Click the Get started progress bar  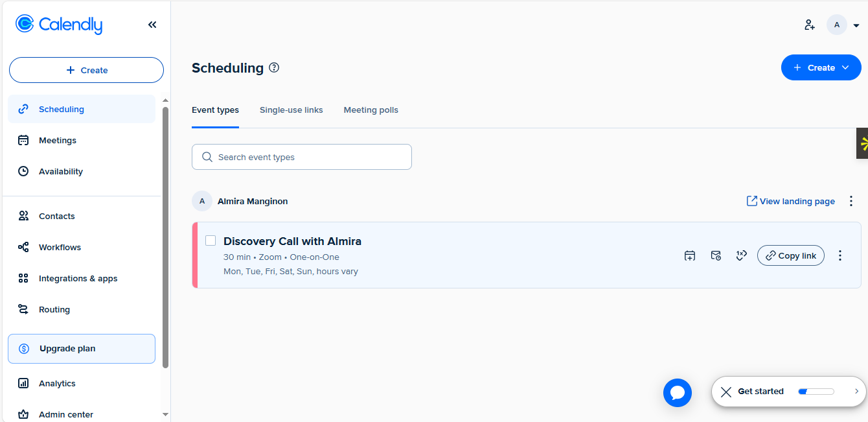click(816, 392)
